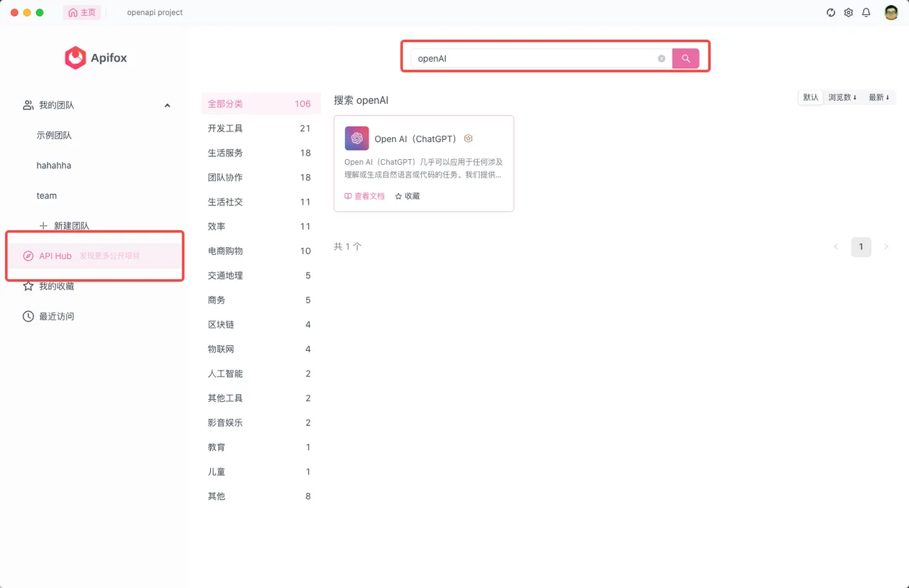
Task: Filter by 交通地理 category
Action: pos(261,276)
